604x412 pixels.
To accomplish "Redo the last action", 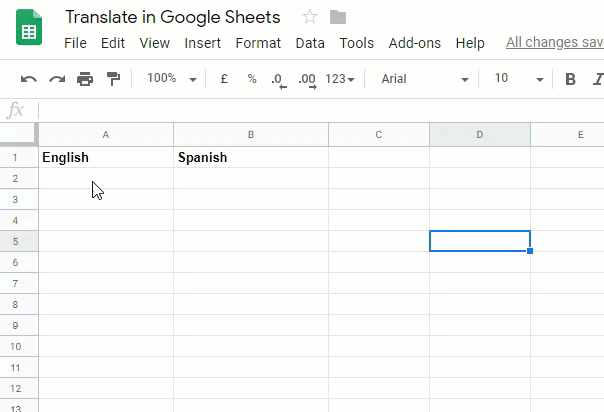I will 57,79.
